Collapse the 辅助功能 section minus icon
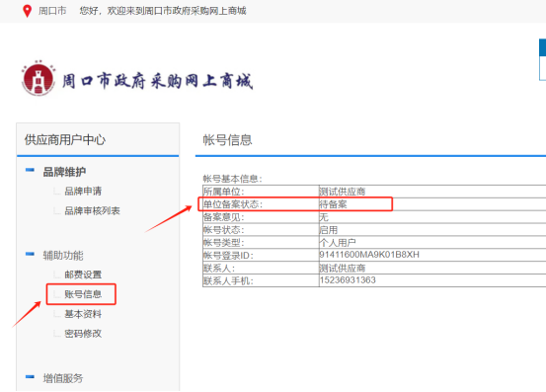The image size is (546, 392). 30,254
